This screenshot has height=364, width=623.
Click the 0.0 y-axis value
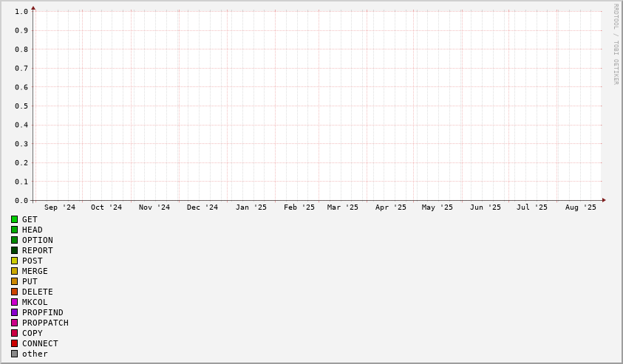21,200
